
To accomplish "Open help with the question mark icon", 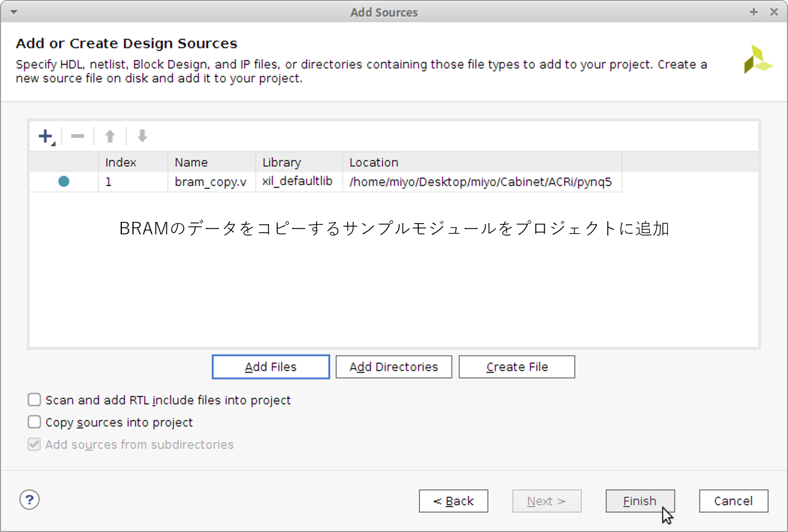I will coord(30,500).
